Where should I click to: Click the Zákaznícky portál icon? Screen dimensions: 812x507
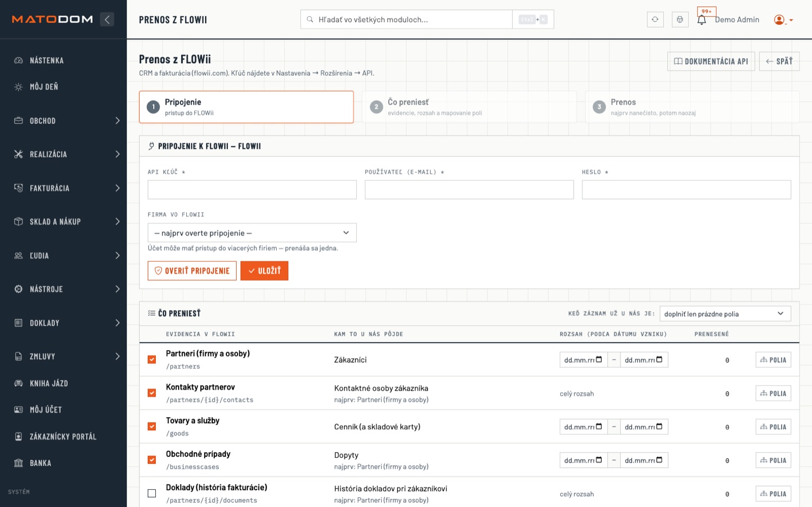(x=18, y=436)
